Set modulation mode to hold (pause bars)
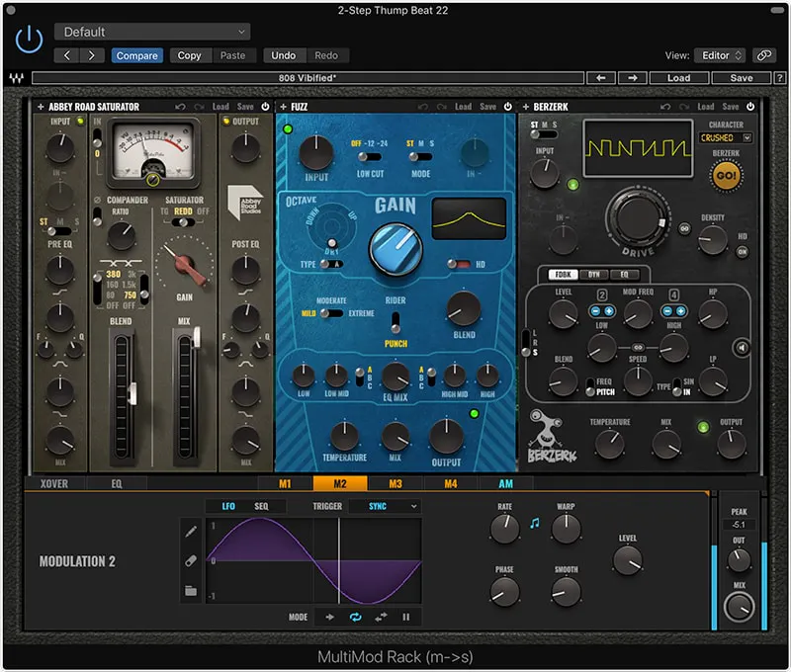The height and width of the screenshot is (672, 791). pyautogui.click(x=406, y=617)
